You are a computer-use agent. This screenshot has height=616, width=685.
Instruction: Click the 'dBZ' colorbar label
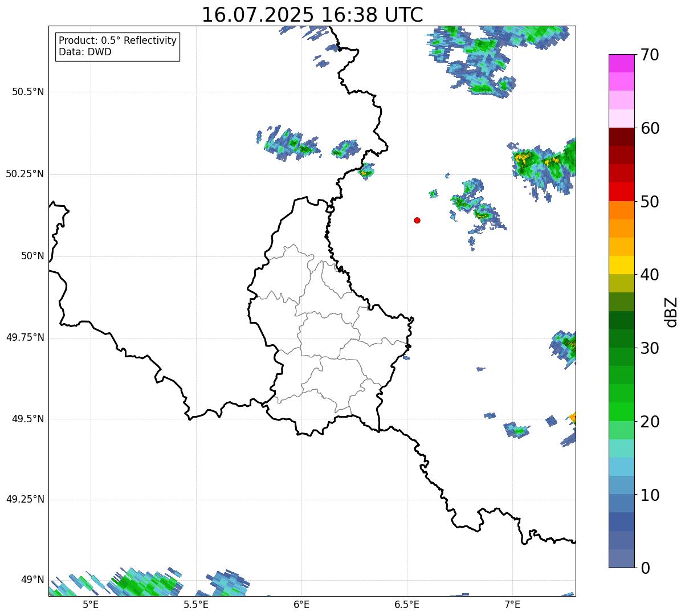(x=672, y=311)
